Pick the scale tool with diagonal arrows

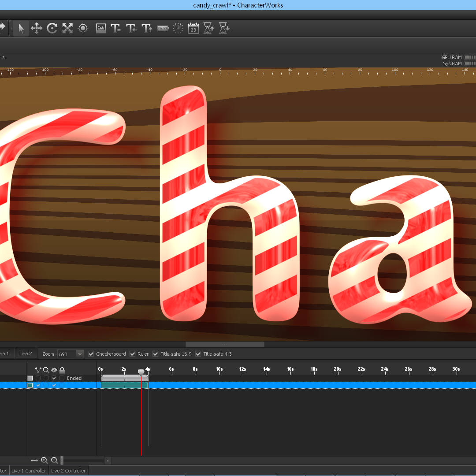(67, 29)
